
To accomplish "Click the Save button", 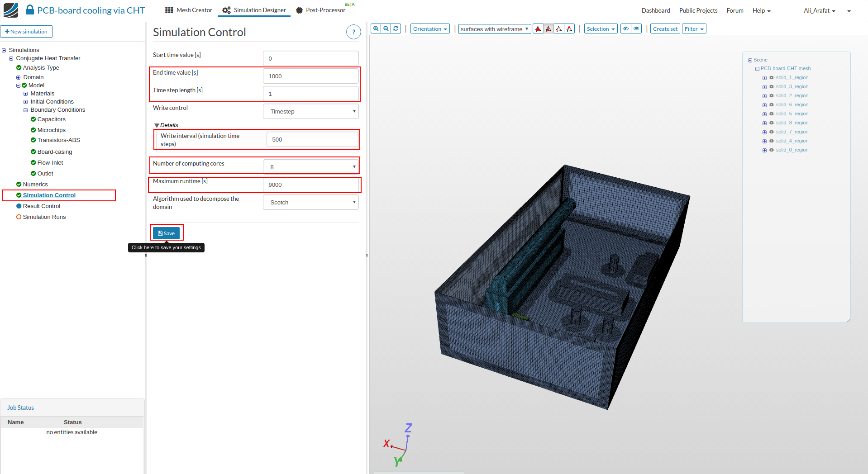I will (x=166, y=233).
